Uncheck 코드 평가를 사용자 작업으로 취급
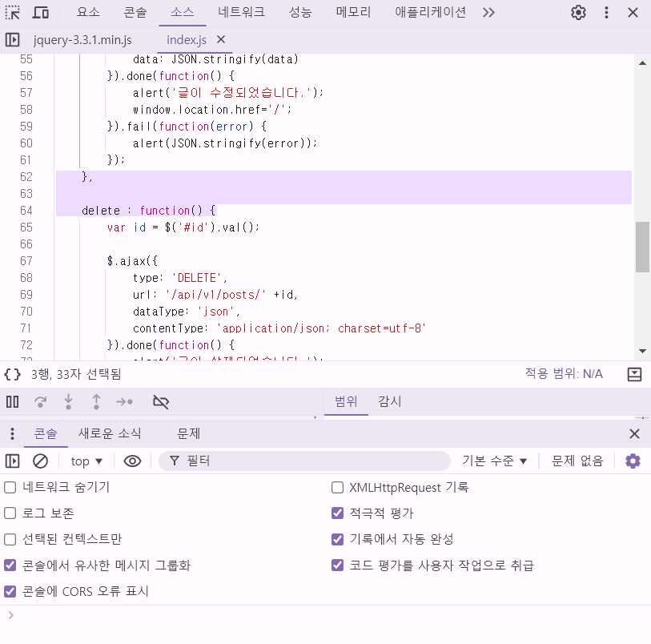Screen dimensions: 651x644 point(338,566)
